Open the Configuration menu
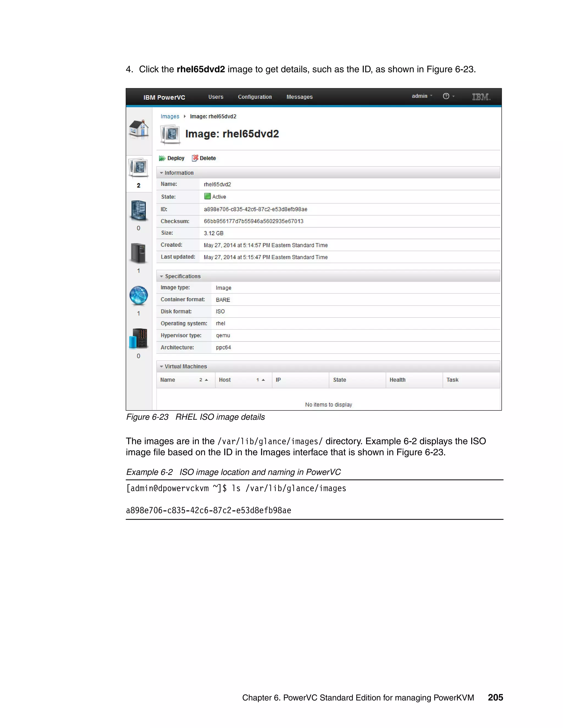This screenshot has height=728, width=563. click(x=255, y=97)
